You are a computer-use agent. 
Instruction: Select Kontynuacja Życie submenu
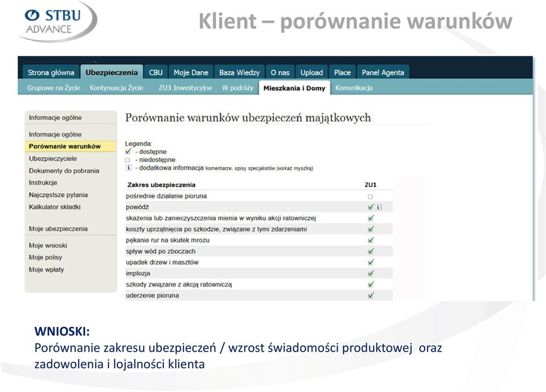point(116,88)
